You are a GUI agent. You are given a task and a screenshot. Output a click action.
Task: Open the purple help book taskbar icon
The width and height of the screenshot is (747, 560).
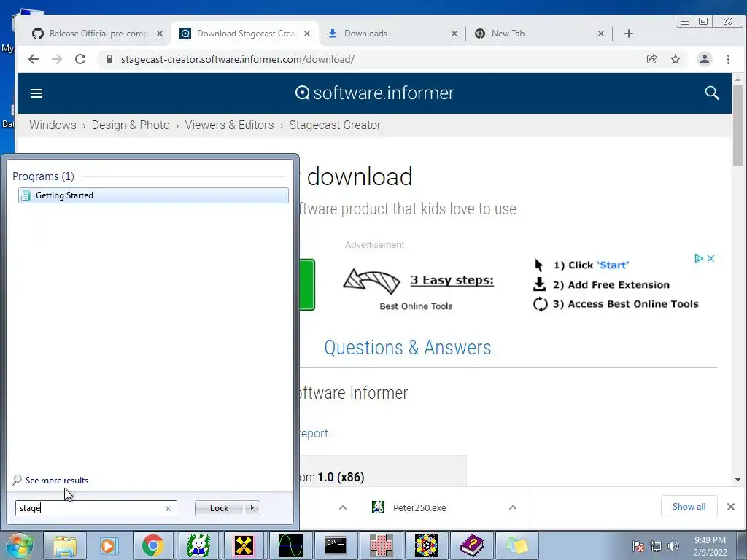click(472, 545)
